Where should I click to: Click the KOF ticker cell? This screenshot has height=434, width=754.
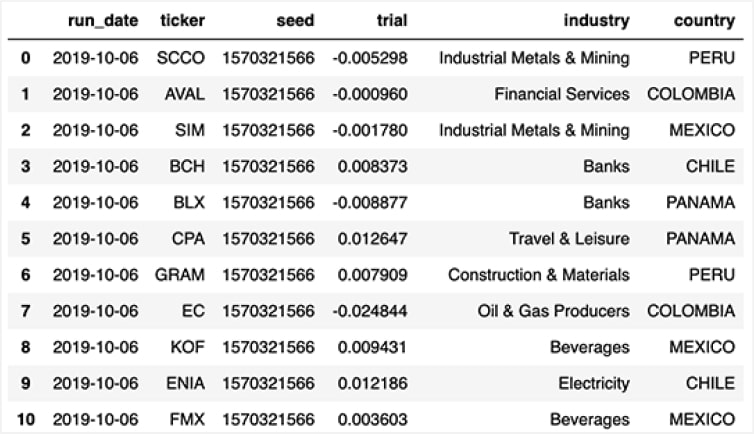186,346
